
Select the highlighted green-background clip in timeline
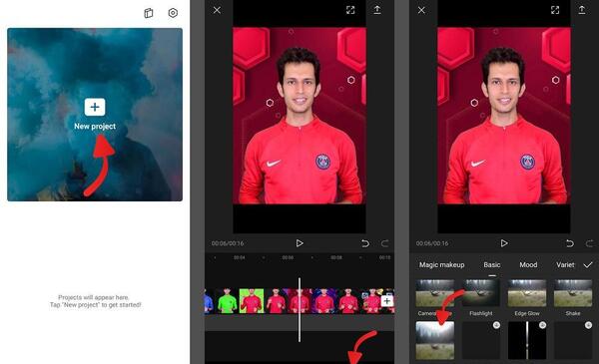pos(252,301)
